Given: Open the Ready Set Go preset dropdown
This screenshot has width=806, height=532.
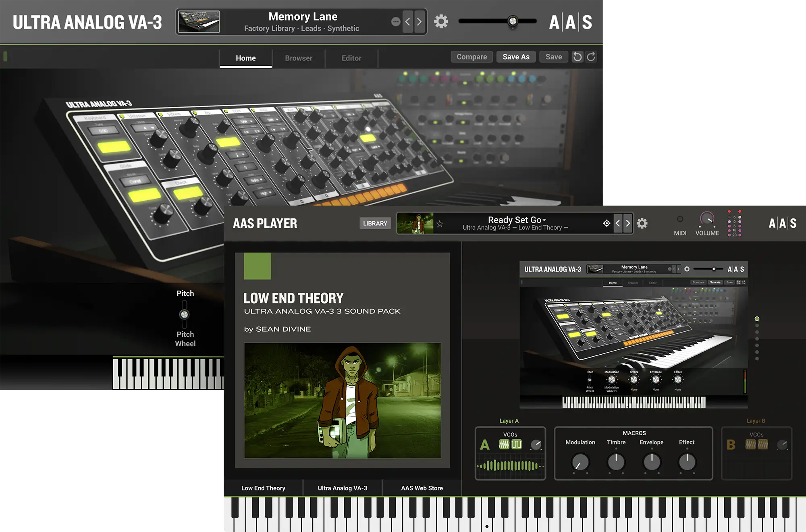Looking at the screenshot, I should (517, 220).
